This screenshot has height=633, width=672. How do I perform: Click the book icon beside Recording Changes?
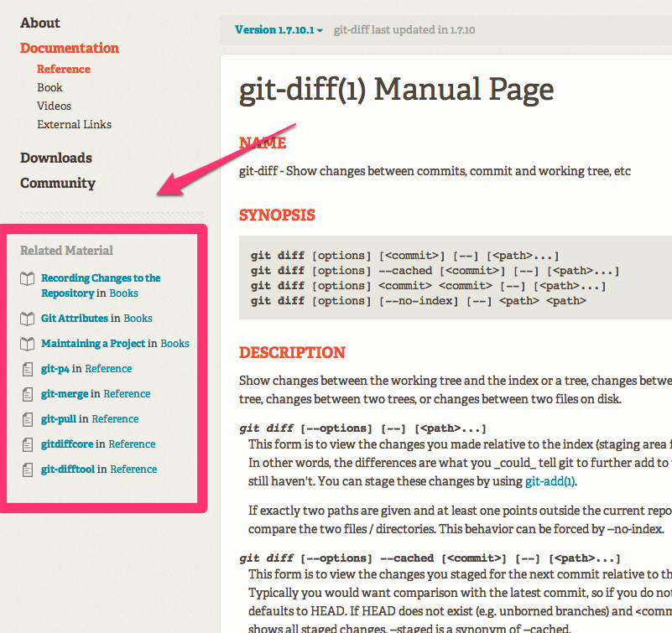[x=28, y=278]
